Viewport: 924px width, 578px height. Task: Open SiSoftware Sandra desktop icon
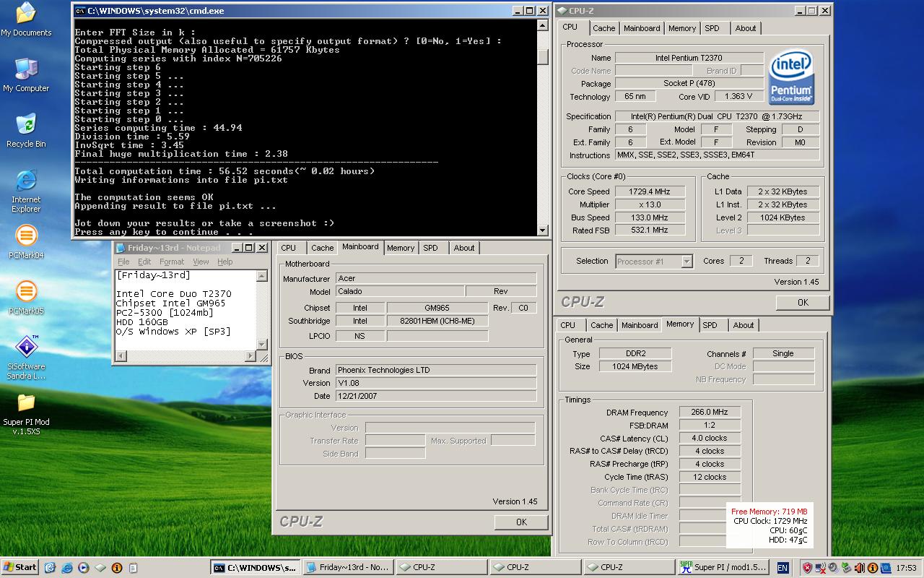(26, 358)
